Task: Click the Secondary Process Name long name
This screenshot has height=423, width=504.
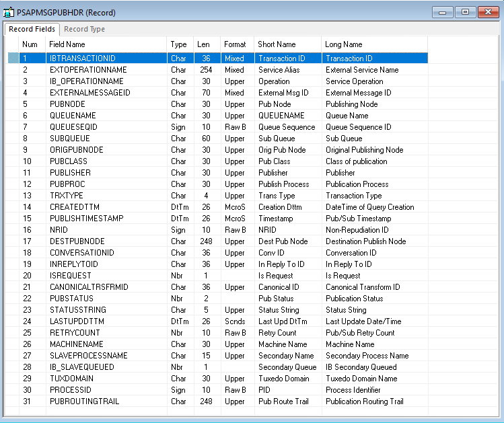Action: (367, 356)
